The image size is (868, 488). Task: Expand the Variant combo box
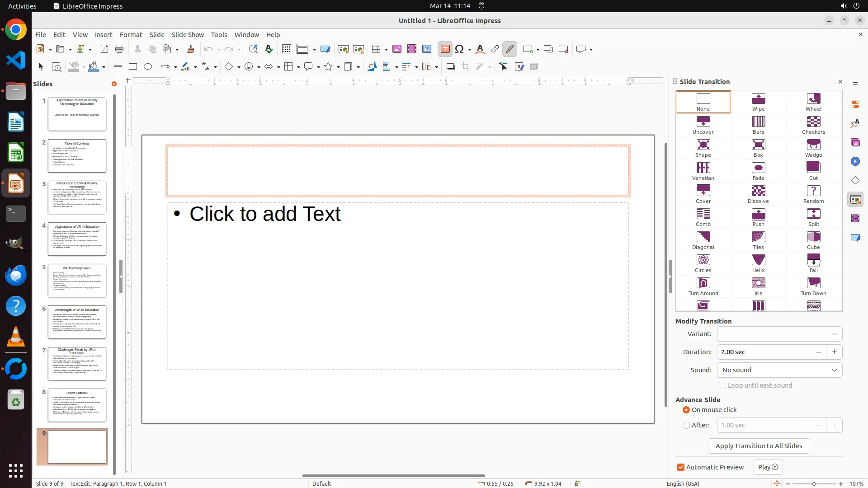[x=779, y=334]
